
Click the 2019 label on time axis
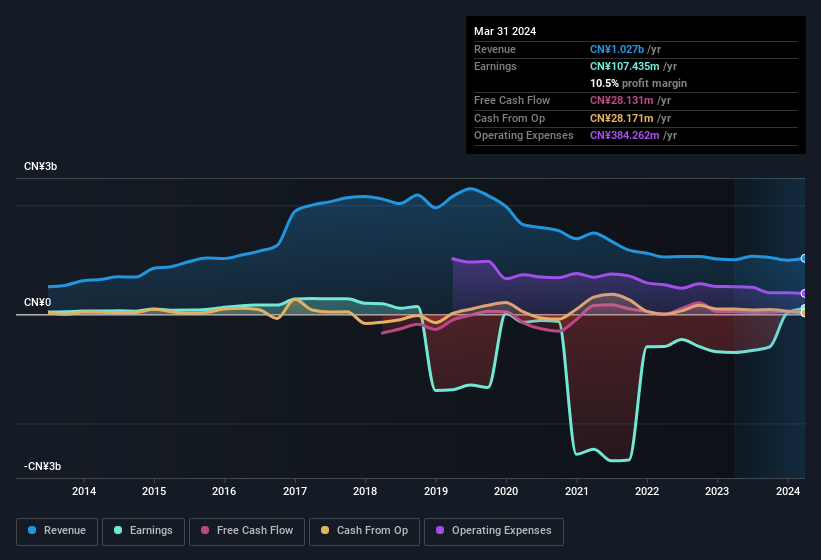coord(436,491)
